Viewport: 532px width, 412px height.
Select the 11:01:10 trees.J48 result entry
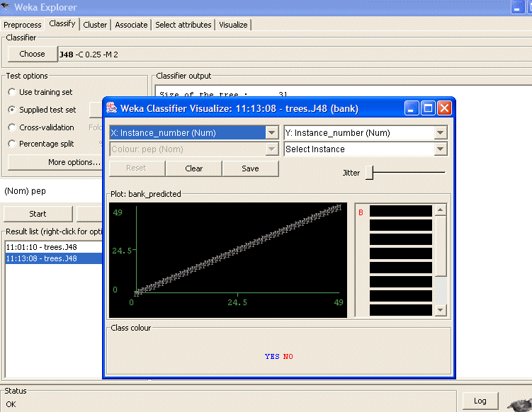[41, 247]
